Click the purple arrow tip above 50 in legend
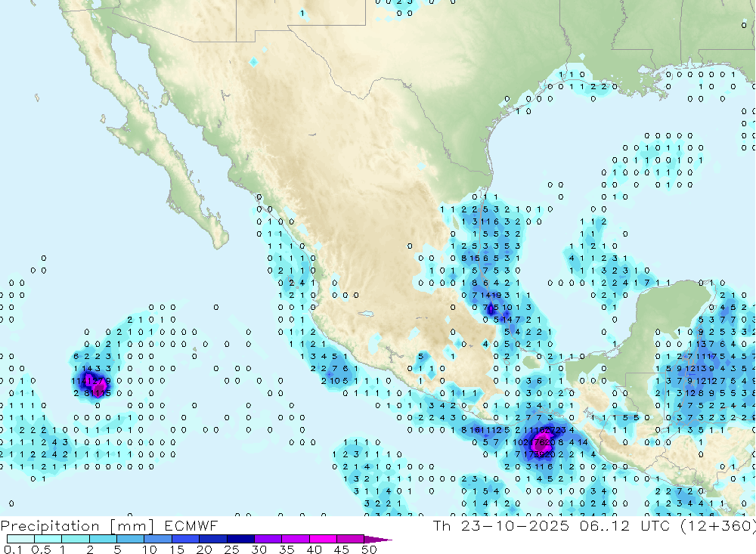The image size is (756, 554). point(378,540)
